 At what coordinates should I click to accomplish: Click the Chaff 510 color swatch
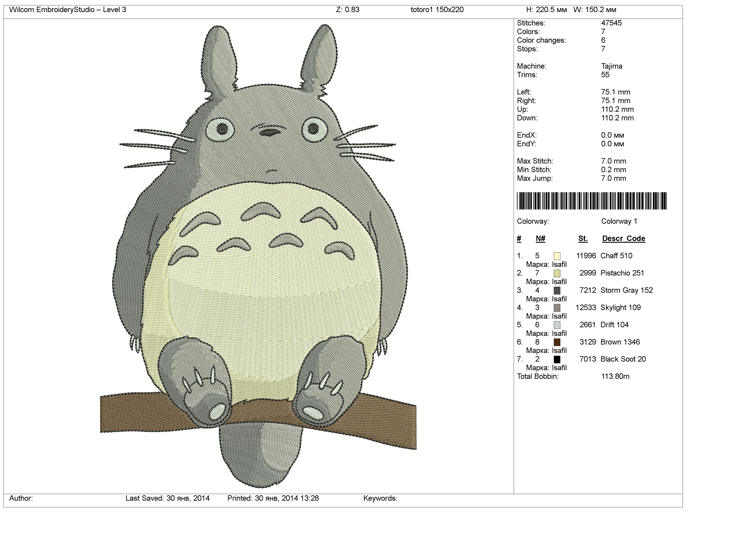[x=557, y=256]
